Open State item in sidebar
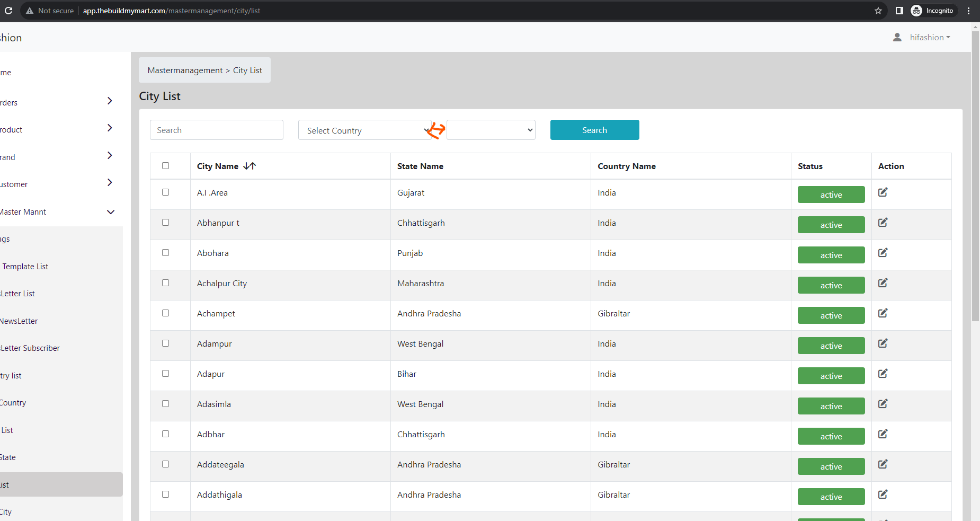The height and width of the screenshot is (521, 980). pyautogui.click(x=8, y=457)
